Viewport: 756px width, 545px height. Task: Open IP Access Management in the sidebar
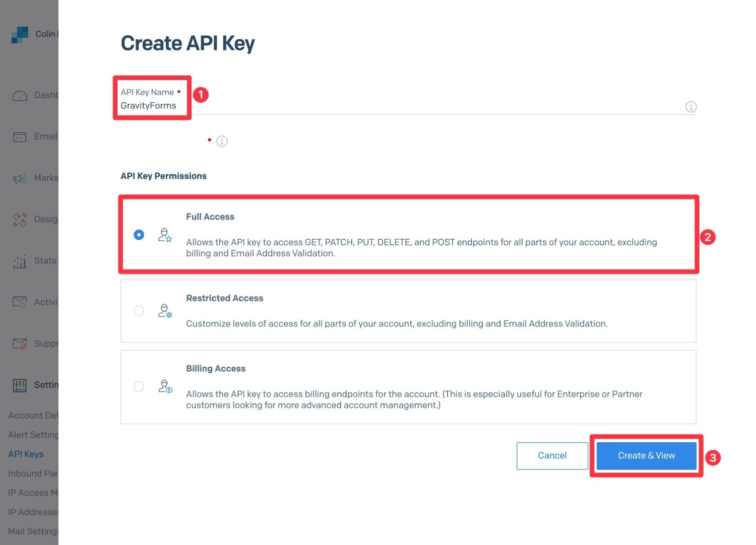(33, 493)
